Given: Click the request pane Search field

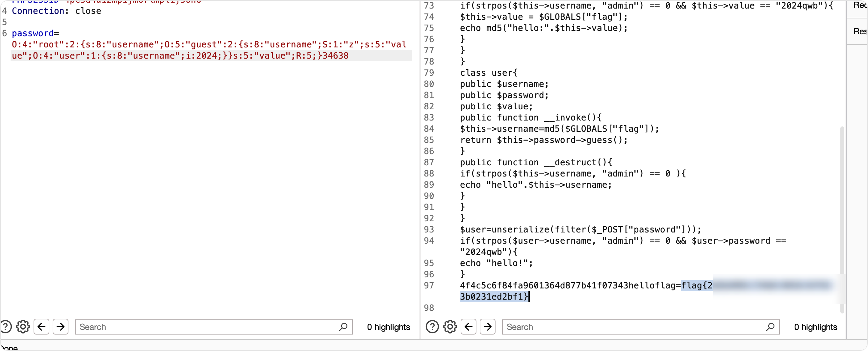Looking at the screenshot, I should click(214, 327).
